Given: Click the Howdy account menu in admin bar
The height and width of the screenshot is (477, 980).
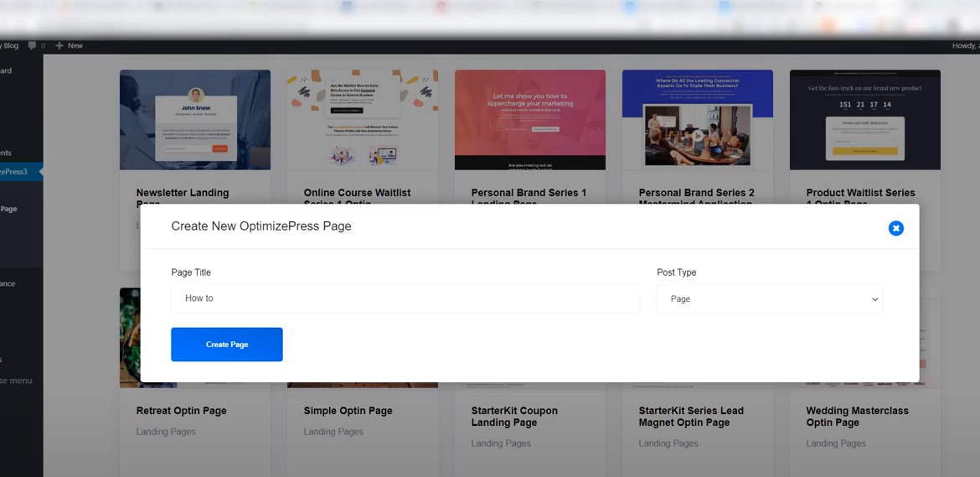Looking at the screenshot, I should pyautogui.click(x=966, y=45).
